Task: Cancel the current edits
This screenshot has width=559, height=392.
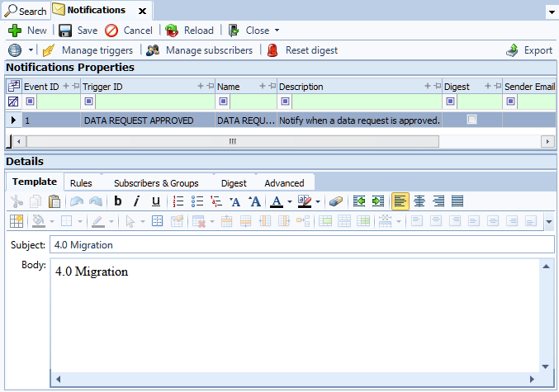Action: point(129,31)
